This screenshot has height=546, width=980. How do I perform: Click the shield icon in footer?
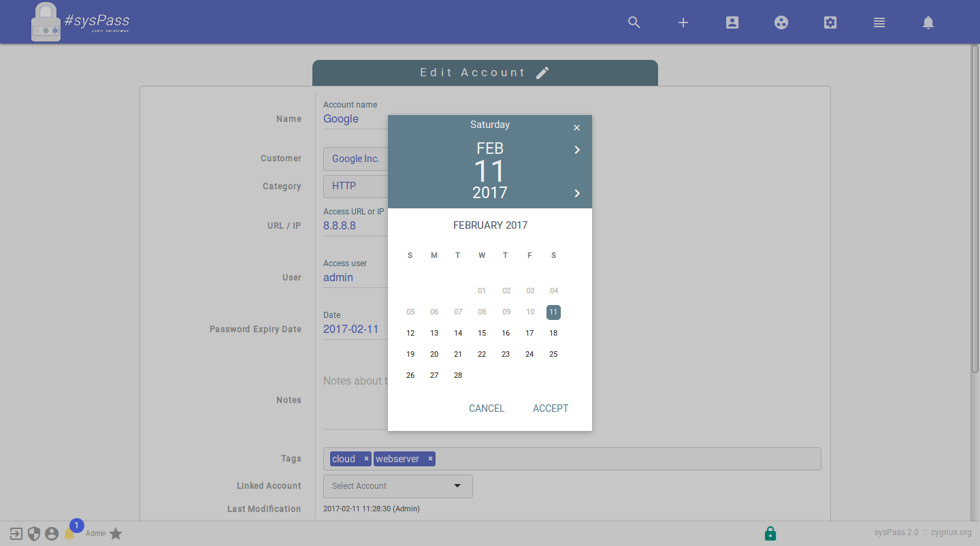point(34,534)
